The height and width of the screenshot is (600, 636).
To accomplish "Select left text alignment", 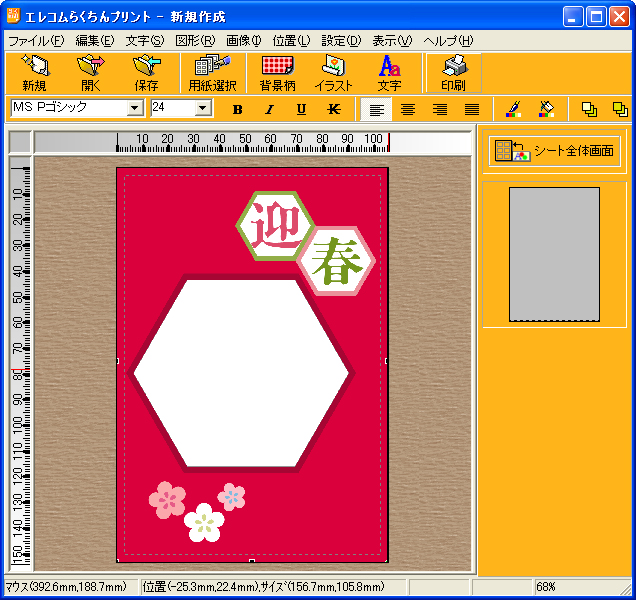I will click(x=376, y=109).
